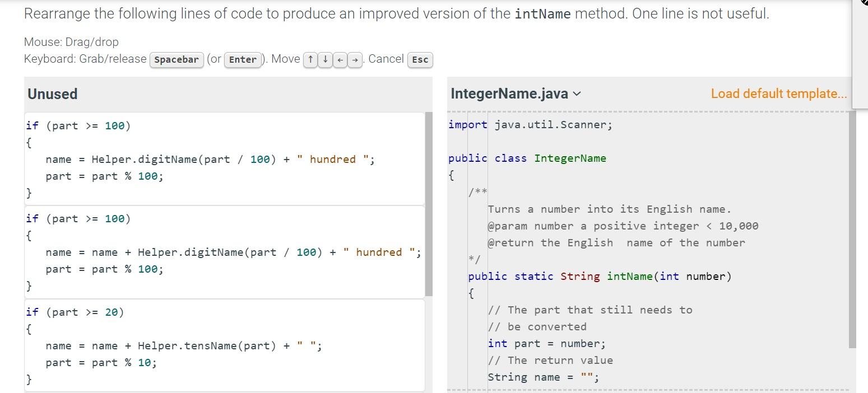
Task: Click the intName method signature line
Action: [600, 276]
